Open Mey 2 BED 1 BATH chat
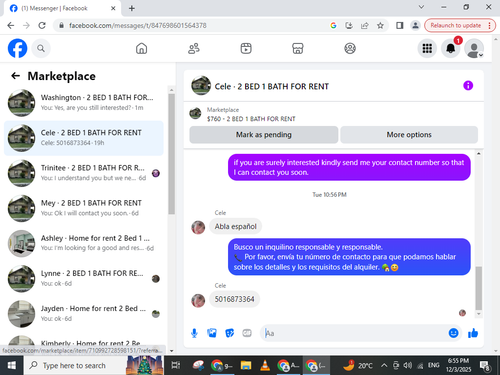This screenshot has width=500, height=375. 84,208
